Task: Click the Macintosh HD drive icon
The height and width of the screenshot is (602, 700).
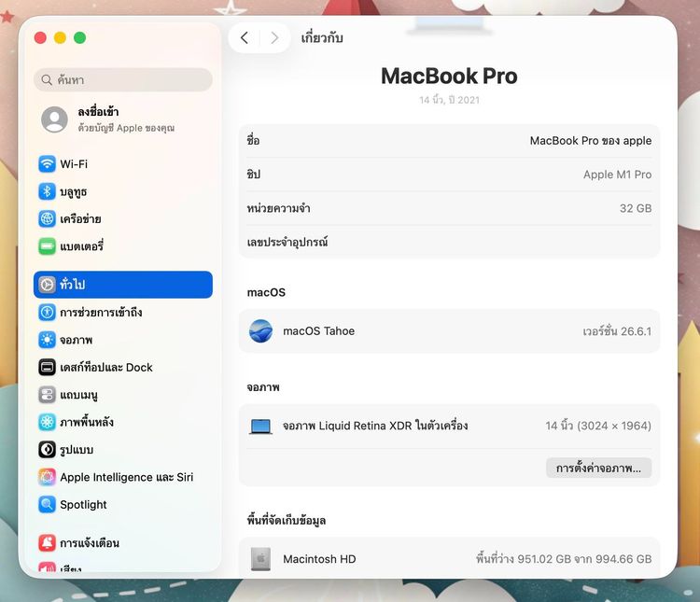Action: [260, 559]
